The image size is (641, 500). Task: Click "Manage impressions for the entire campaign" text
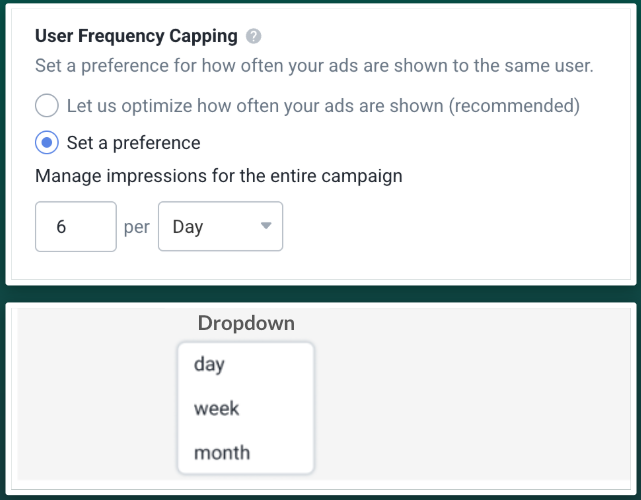[x=219, y=177]
